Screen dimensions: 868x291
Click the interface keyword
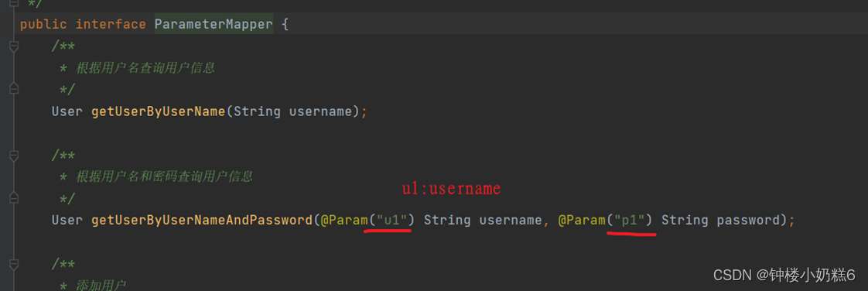(111, 25)
